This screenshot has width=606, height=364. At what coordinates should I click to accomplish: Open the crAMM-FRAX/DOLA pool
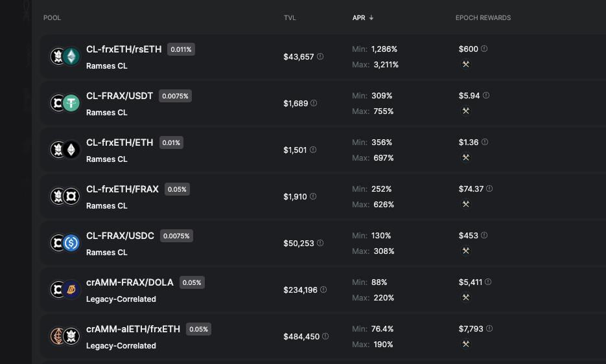click(x=130, y=282)
